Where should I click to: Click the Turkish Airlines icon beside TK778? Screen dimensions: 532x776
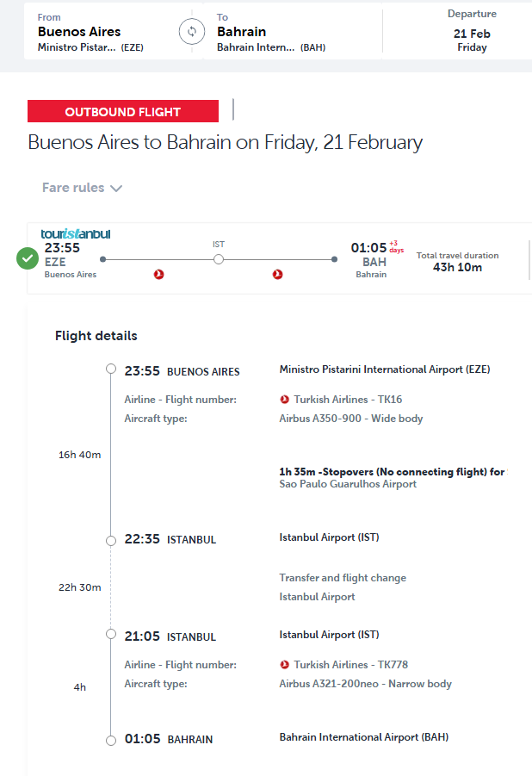pos(285,665)
